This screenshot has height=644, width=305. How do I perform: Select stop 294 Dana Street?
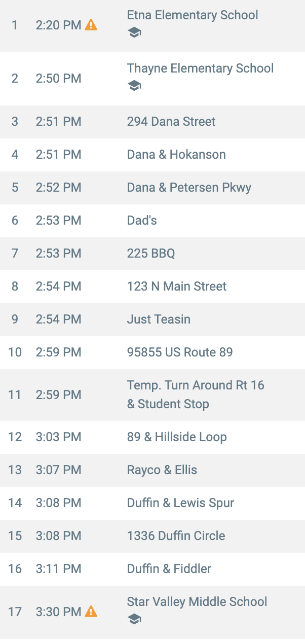point(171,122)
